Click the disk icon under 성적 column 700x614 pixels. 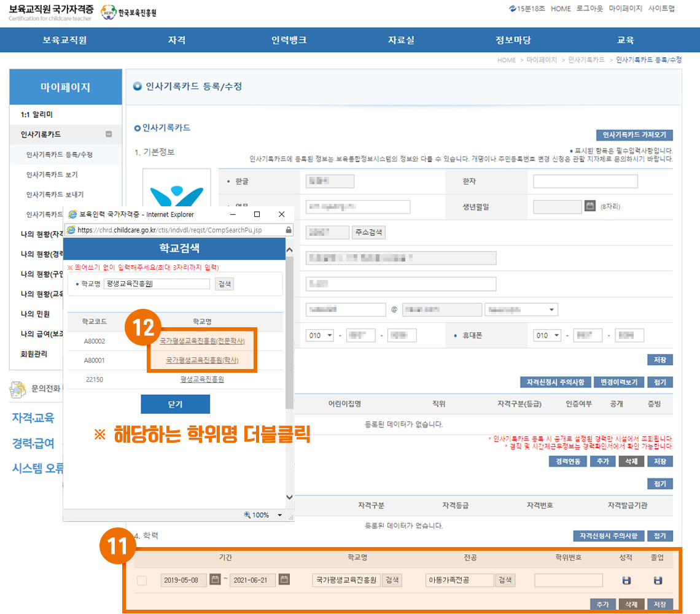(626, 580)
